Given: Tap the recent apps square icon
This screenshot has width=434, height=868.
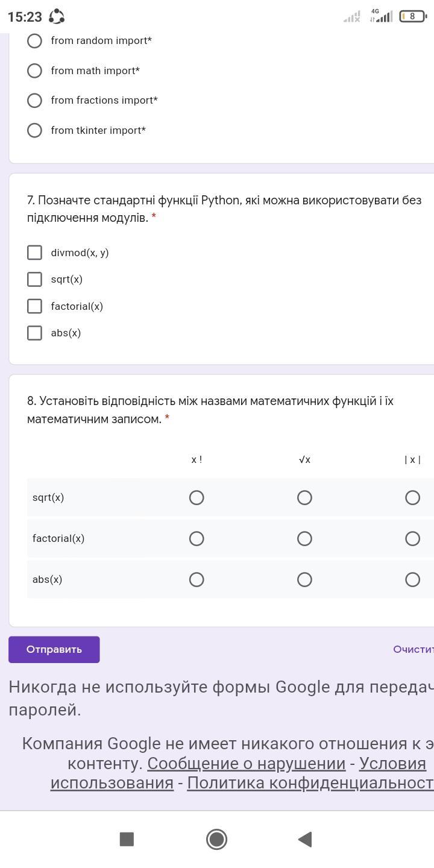Looking at the screenshot, I should point(127,839).
